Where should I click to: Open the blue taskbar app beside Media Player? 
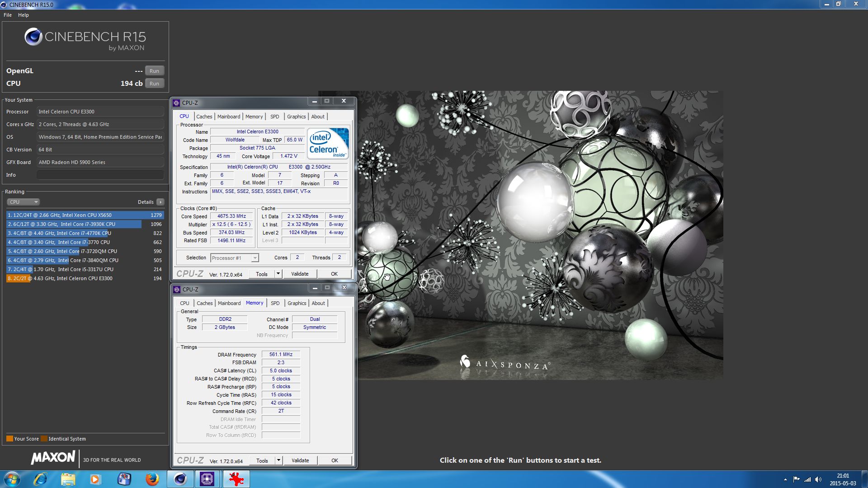point(124,479)
